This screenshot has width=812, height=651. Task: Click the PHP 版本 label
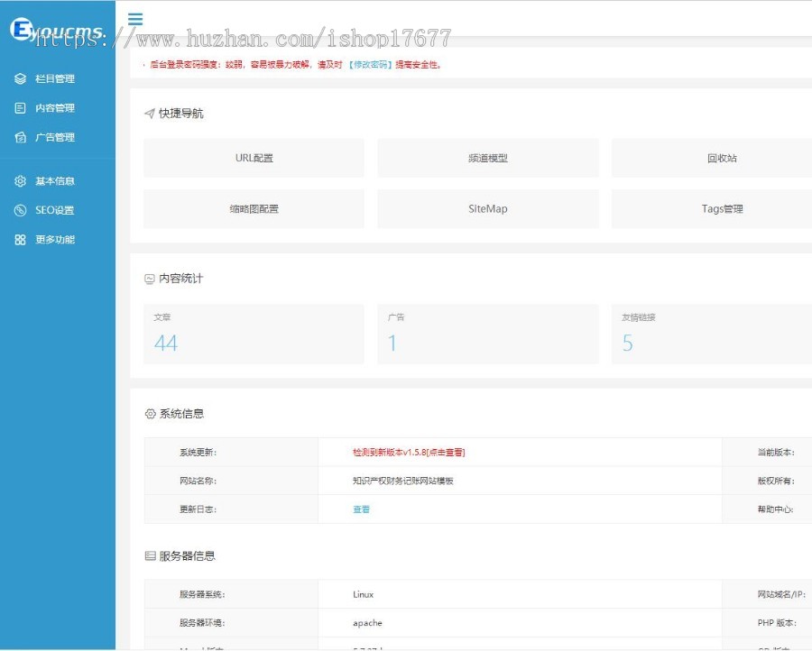[x=777, y=623]
